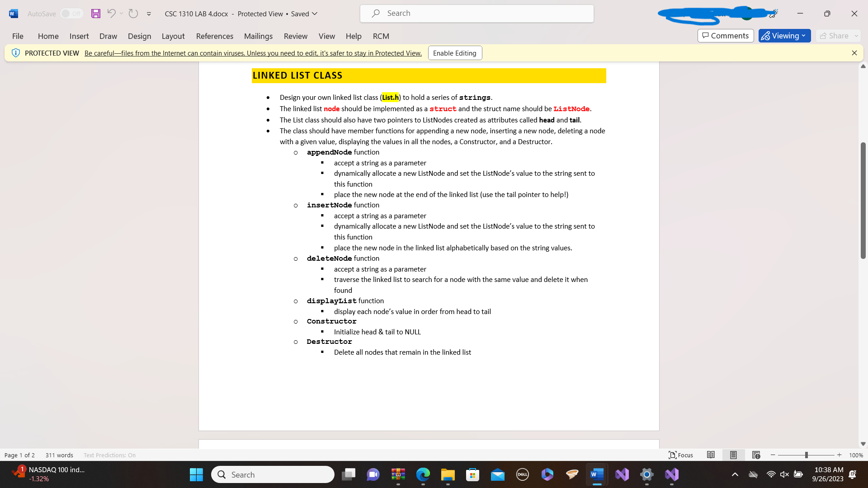
Task: Click the Redo icon in title bar
Action: coord(133,14)
